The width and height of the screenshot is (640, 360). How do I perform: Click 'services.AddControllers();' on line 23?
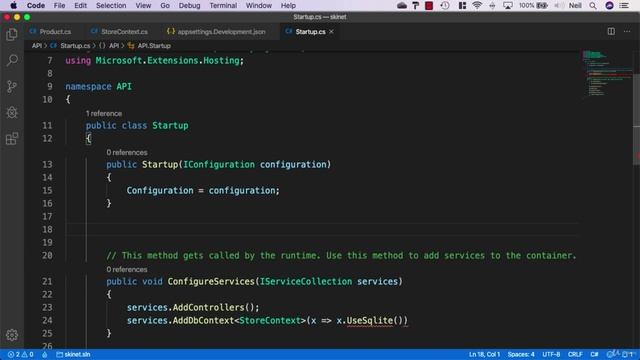(193, 307)
